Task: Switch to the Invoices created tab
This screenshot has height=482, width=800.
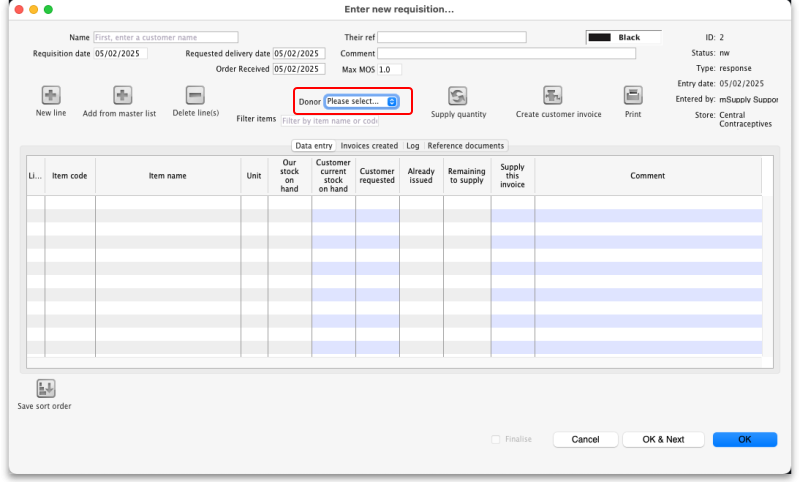Action: click(x=369, y=146)
